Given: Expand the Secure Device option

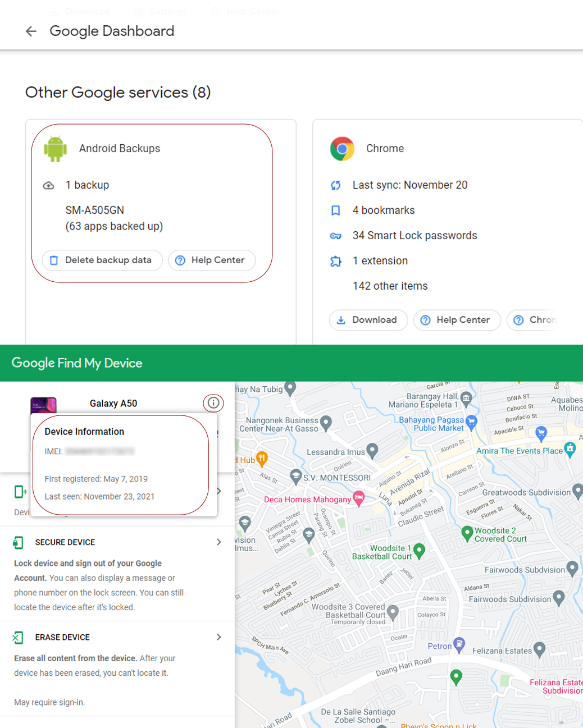Looking at the screenshot, I should tap(218, 542).
